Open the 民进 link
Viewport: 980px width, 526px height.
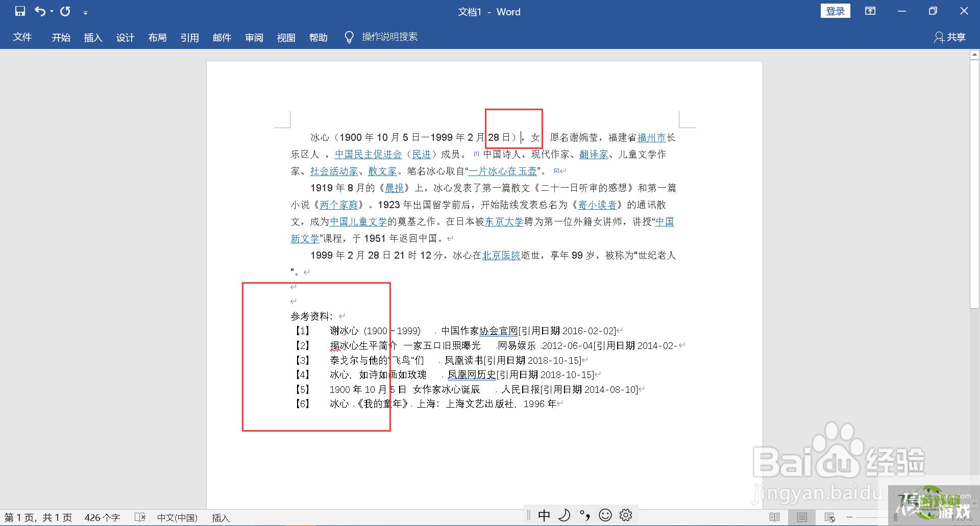click(x=421, y=154)
